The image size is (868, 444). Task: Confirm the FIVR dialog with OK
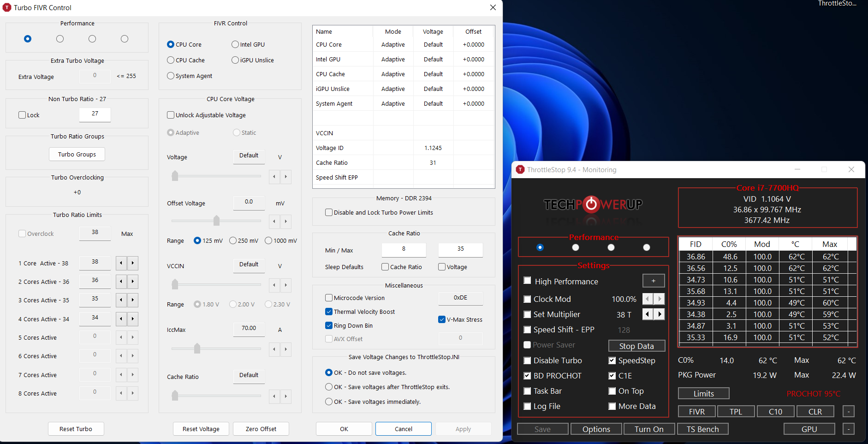tap(344, 429)
